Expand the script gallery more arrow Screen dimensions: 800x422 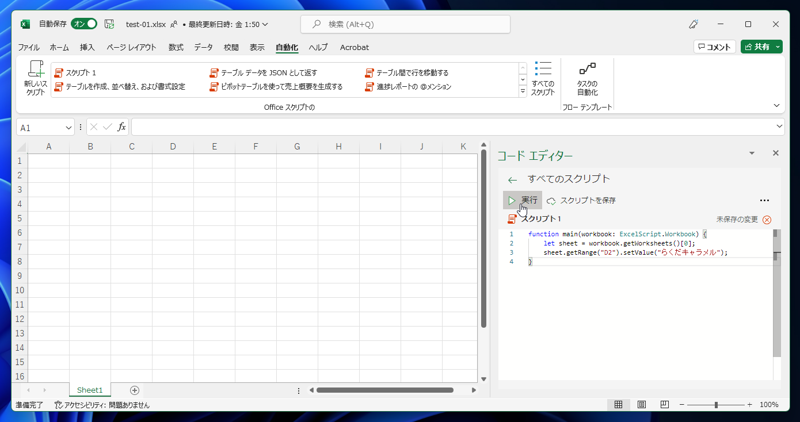(x=522, y=92)
